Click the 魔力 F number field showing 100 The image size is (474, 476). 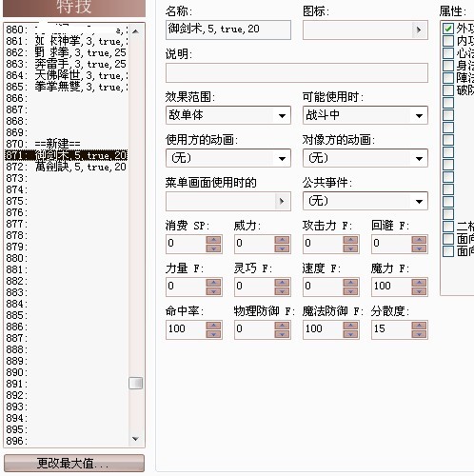(391, 287)
